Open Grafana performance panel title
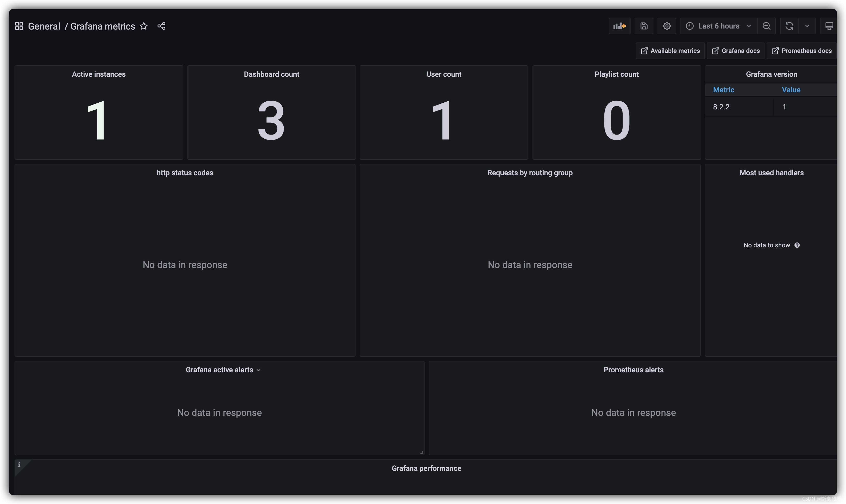846x504 pixels. pyautogui.click(x=426, y=468)
